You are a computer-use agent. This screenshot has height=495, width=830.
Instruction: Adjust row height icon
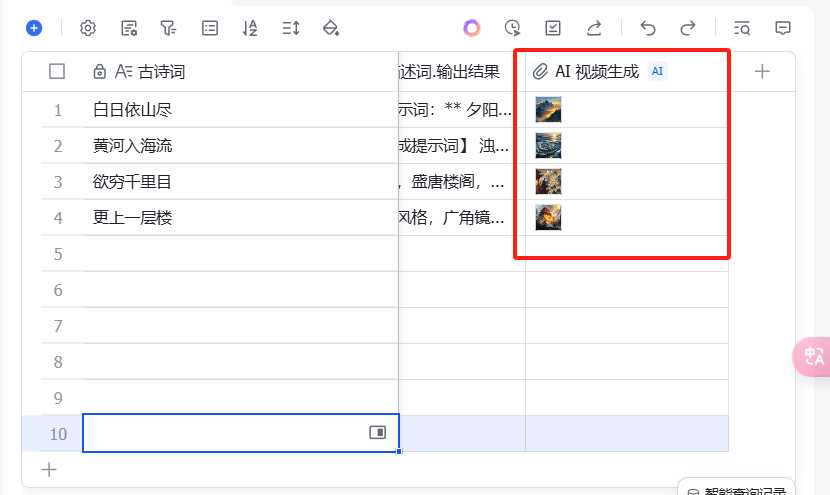(x=291, y=28)
